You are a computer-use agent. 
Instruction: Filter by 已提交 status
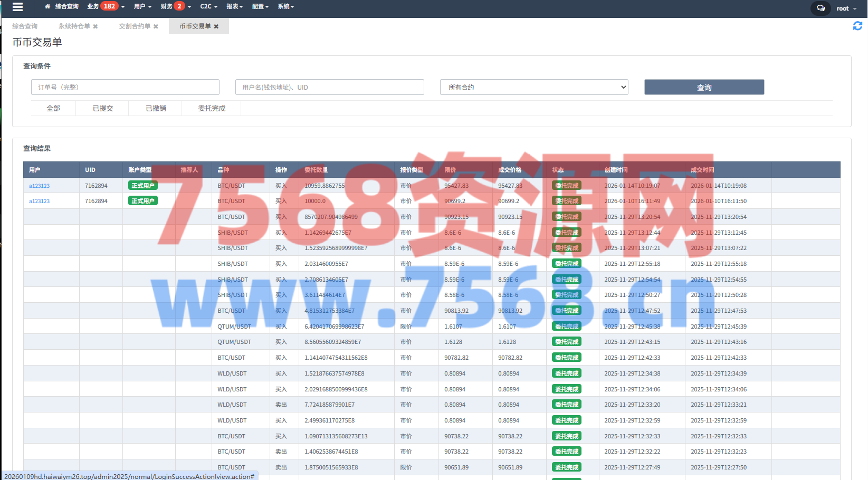point(103,108)
